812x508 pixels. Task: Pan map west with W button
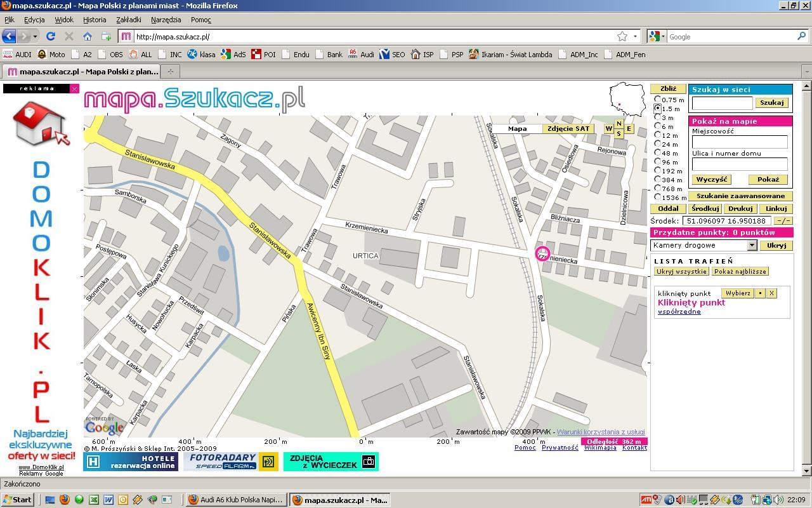tap(608, 129)
